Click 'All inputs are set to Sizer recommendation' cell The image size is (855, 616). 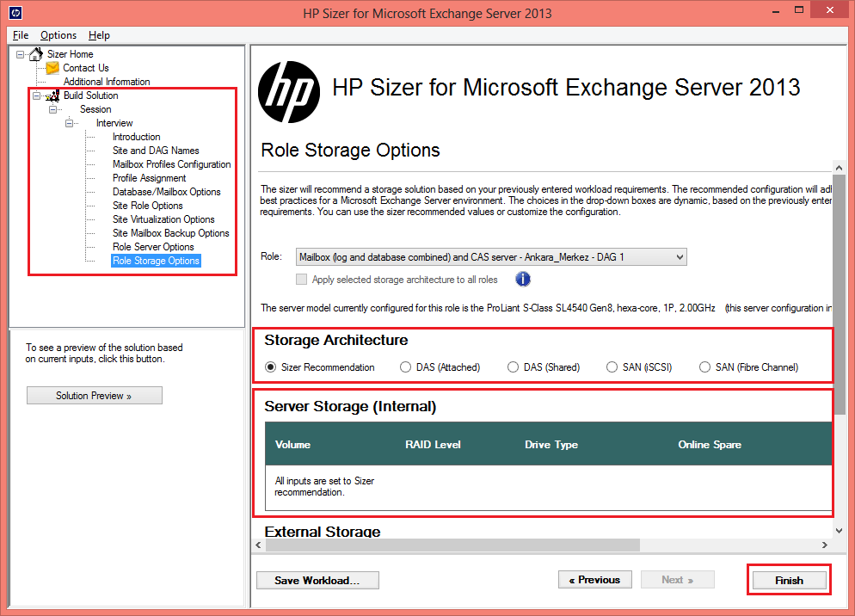[x=324, y=487]
